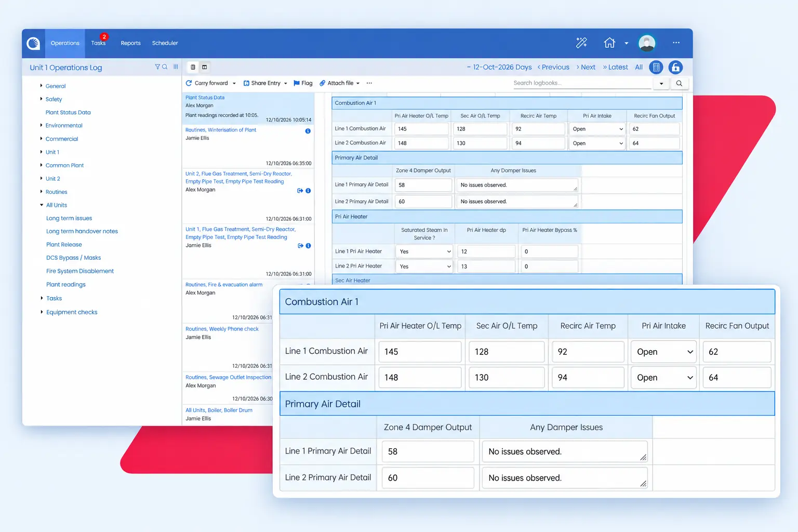Jump to Latest log entries
This screenshot has width=798, height=532.
[615, 67]
